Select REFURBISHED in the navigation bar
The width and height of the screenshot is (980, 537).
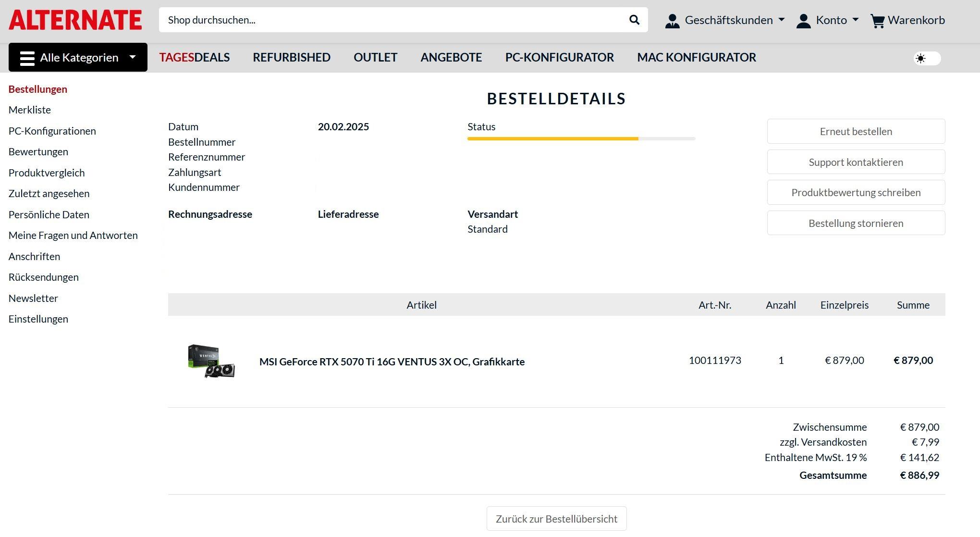(292, 57)
